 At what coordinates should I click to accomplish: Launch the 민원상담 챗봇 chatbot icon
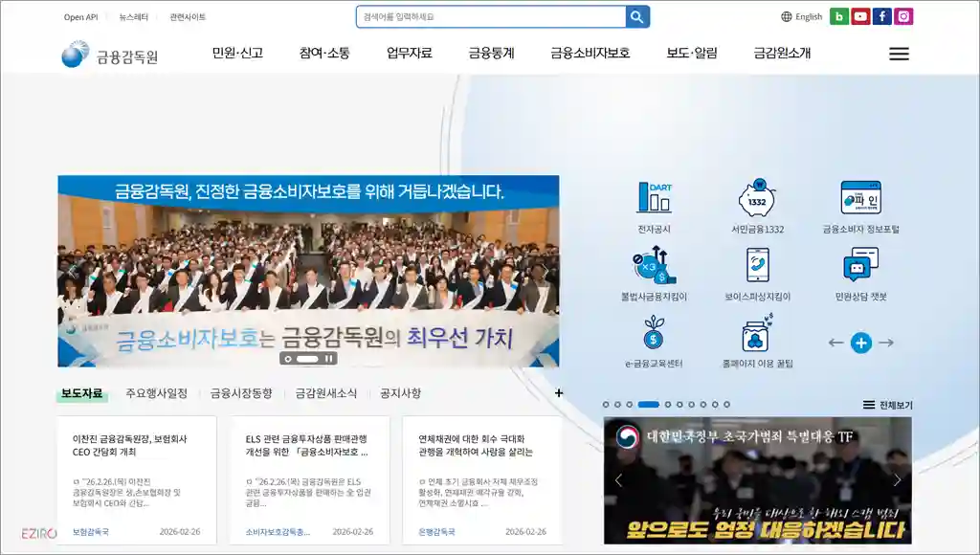(x=861, y=265)
